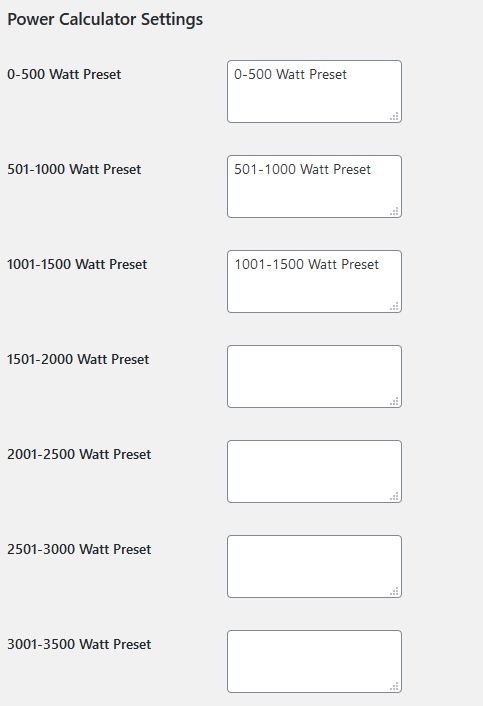Click the Power Calculator Settings heading
Viewport: 483px width, 706px height.
click(x=105, y=20)
